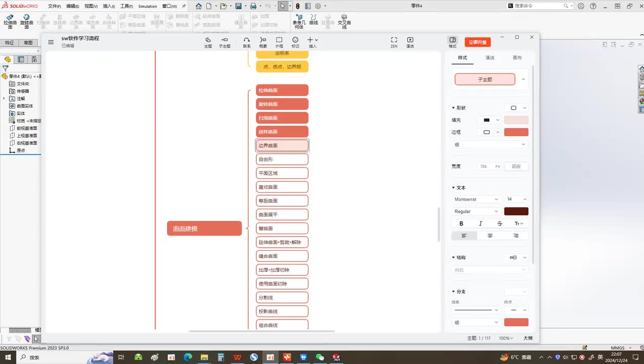Click the SolidWorks save icon

(x=238, y=6)
